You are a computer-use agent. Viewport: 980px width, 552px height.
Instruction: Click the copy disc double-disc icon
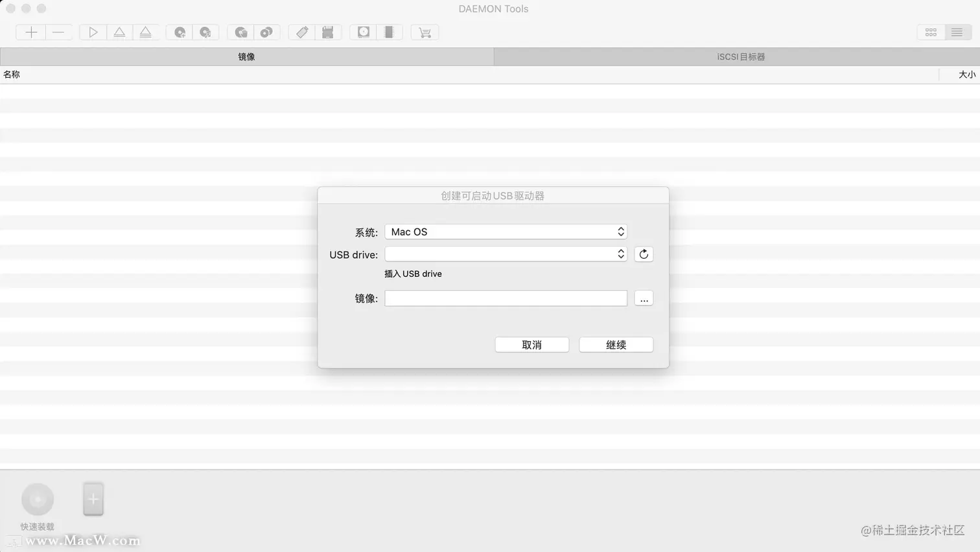[266, 32]
